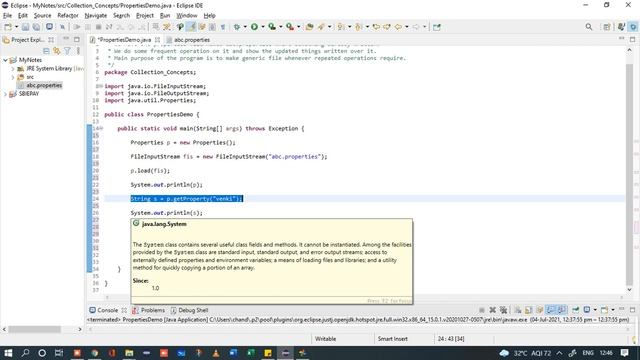The image size is (640, 360).
Task: Click the Clear Console icon
Action: [x=518, y=310]
